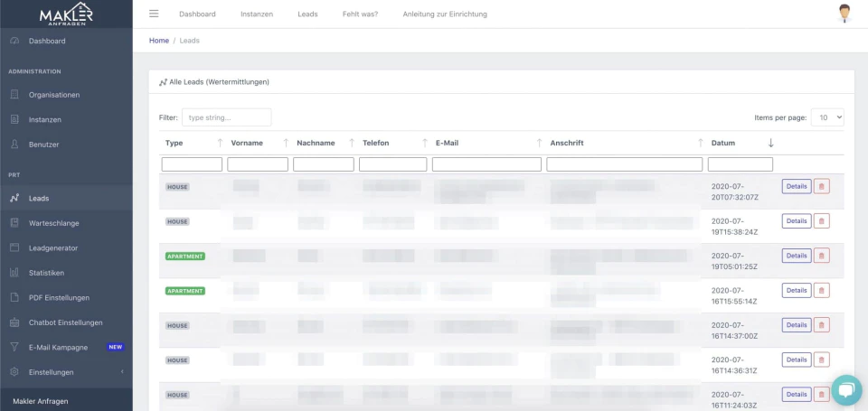Open Chatbot Einstellungen in sidebar
Viewport: 868px width, 411px height.
66,322
